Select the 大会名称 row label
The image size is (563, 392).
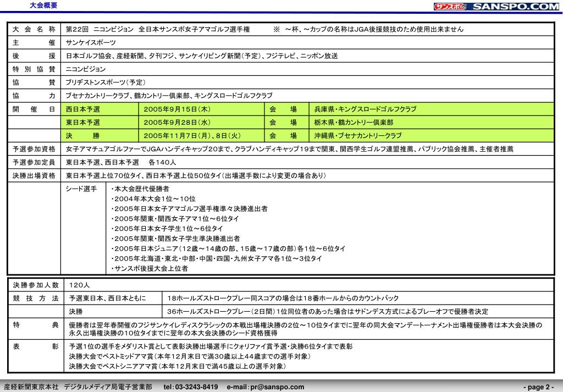pos(34,30)
